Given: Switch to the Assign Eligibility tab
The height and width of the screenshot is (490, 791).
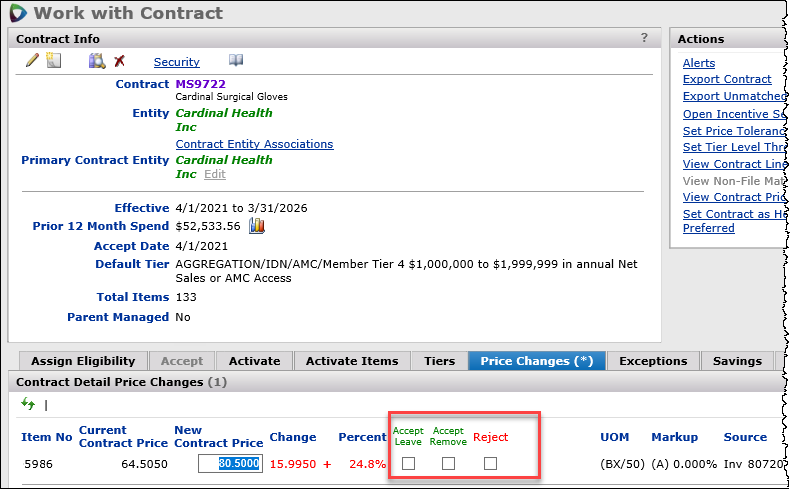Looking at the screenshot, I should [x=83, y=361].
